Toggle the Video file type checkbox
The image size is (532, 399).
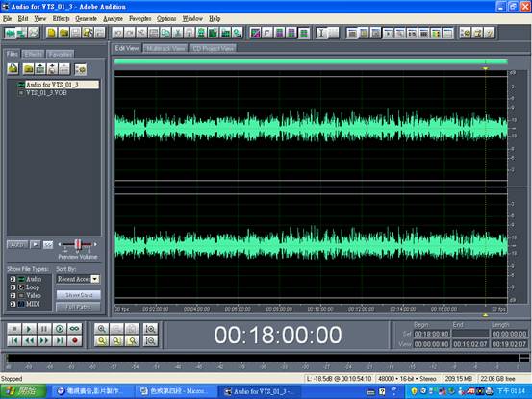(x=13, y=295)
